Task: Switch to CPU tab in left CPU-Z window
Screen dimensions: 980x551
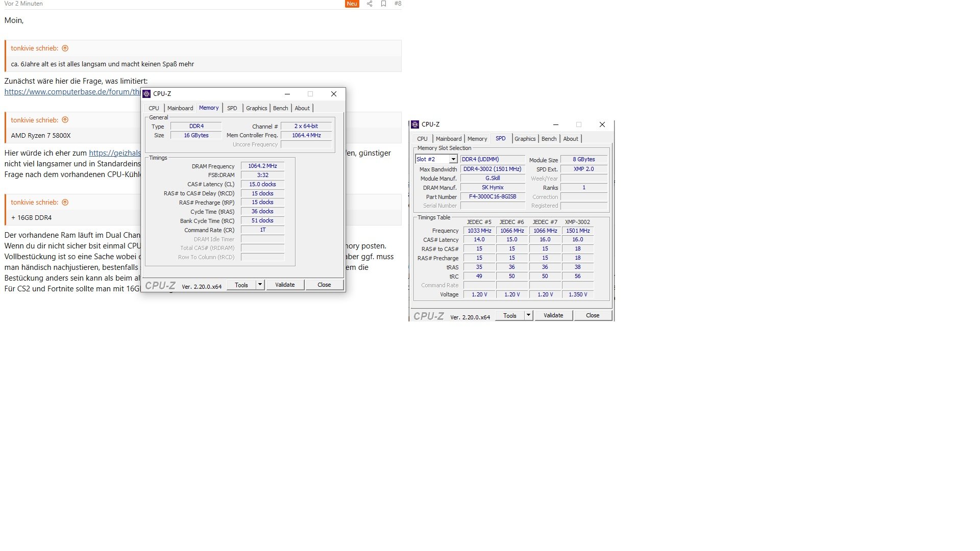Action: (x=154, y=108)
